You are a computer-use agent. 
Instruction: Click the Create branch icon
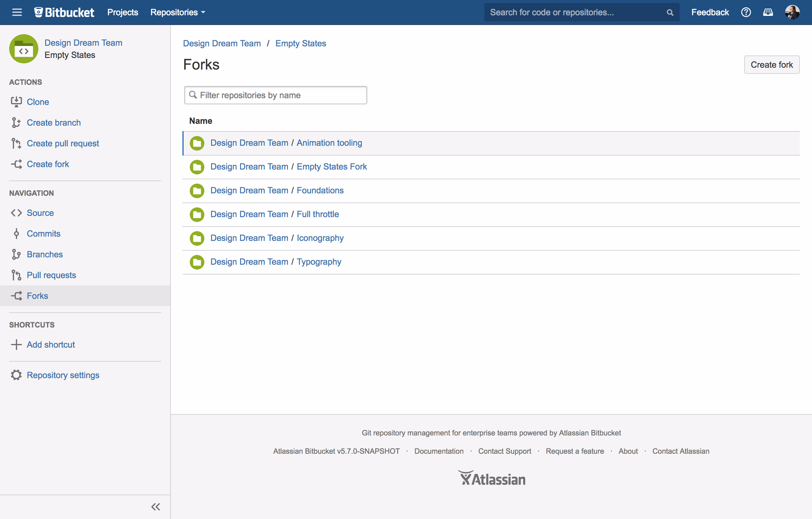(x=16, y=123)
